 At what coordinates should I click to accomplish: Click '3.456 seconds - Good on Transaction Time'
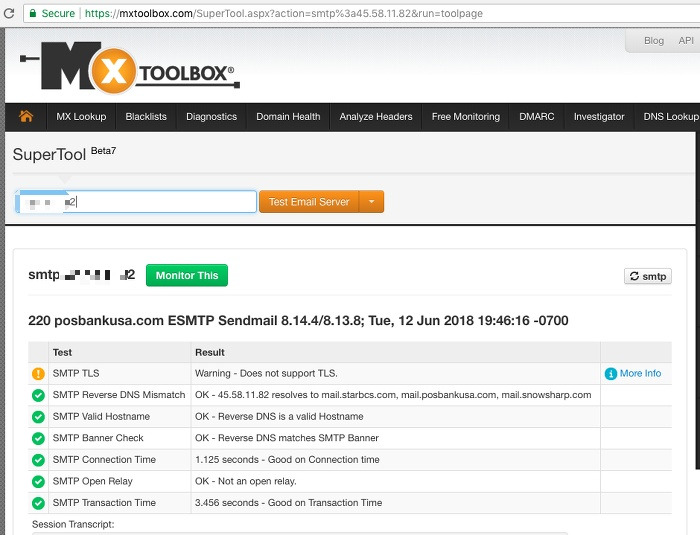(288, 502)
